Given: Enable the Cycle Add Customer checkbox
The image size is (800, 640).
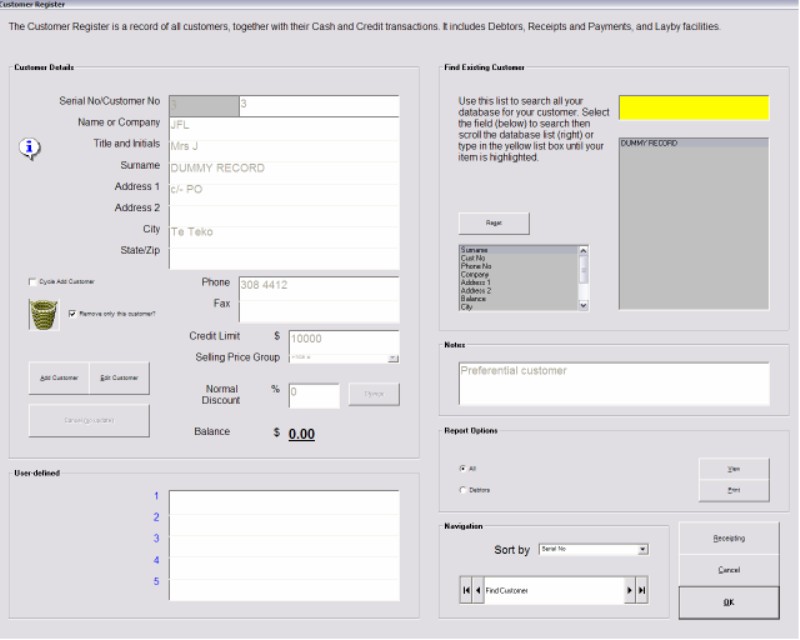Looking at the screenshot, I should tap(33, 282).
